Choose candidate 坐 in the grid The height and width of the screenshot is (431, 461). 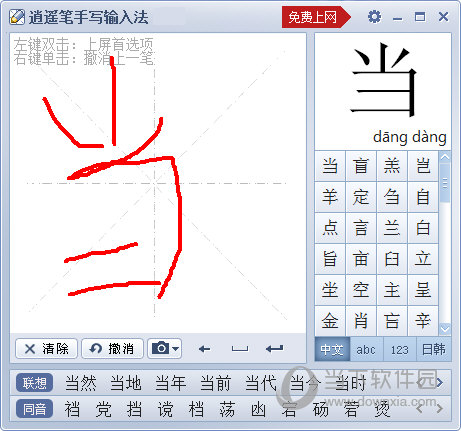(x=330, y=290)
